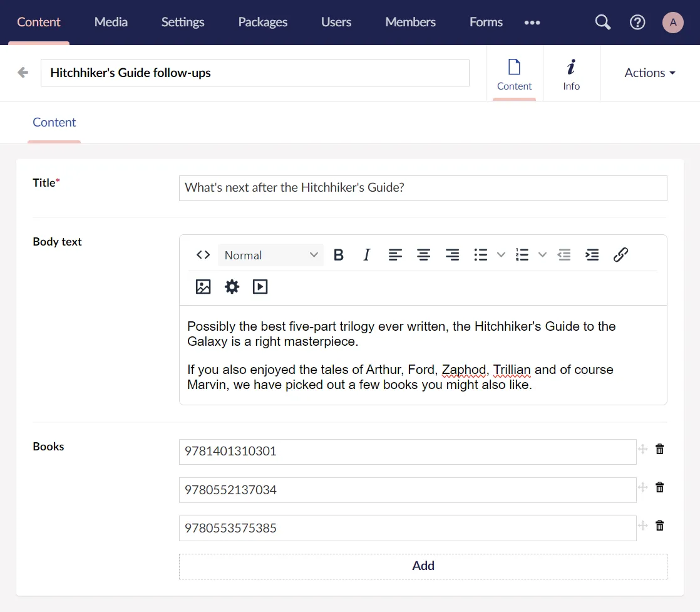The height and width of the screenshot is (612, 700).
Task: Go back using the left arrow
Action: 23,73
